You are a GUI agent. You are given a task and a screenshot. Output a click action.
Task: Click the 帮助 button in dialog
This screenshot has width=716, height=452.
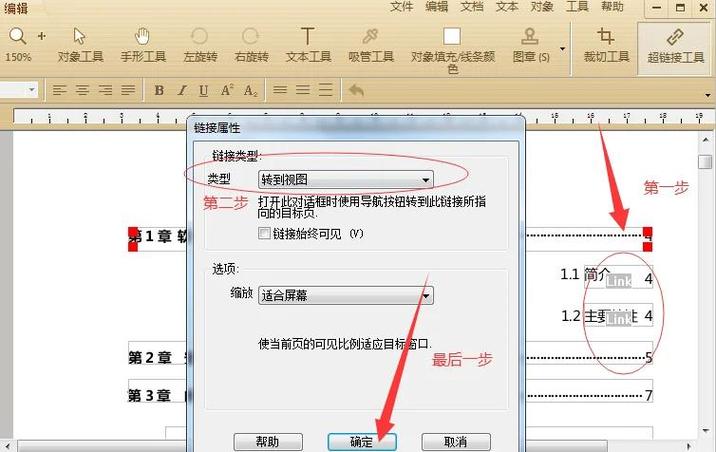point(268,442)
